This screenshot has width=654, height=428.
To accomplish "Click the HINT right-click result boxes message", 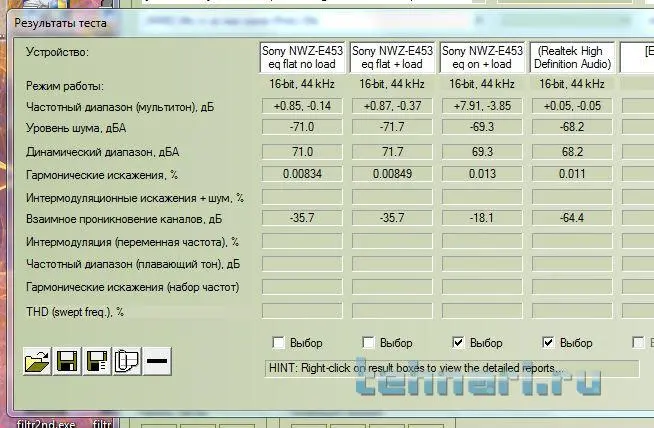I will point(452,368).
